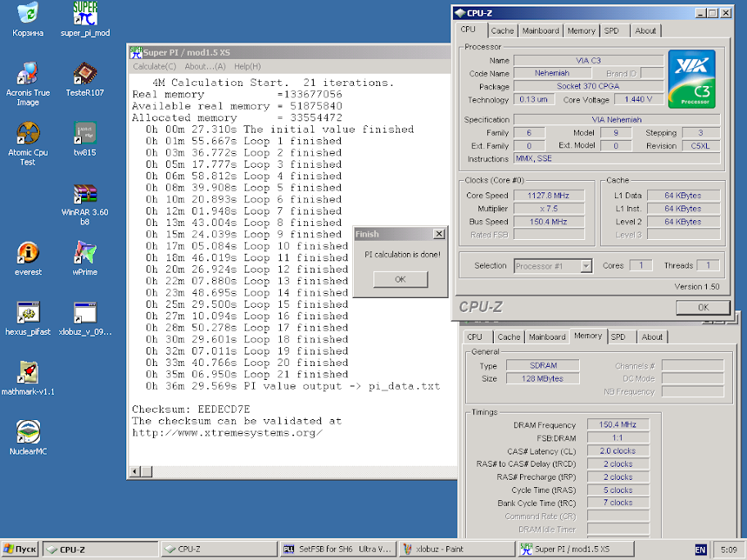Click the Super PI title bar icon
Screen dimensions: 747x560
[x=136, y=52]
